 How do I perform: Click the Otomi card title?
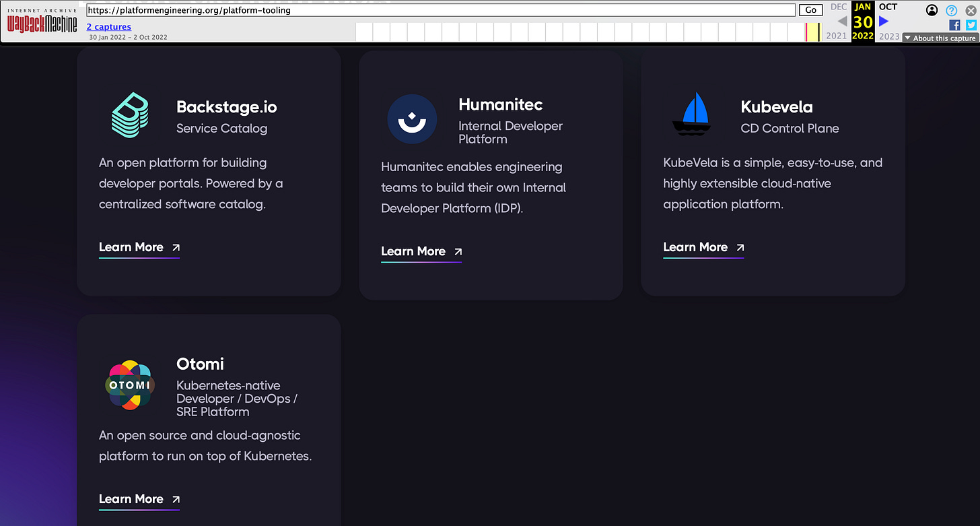coord(200,364)
